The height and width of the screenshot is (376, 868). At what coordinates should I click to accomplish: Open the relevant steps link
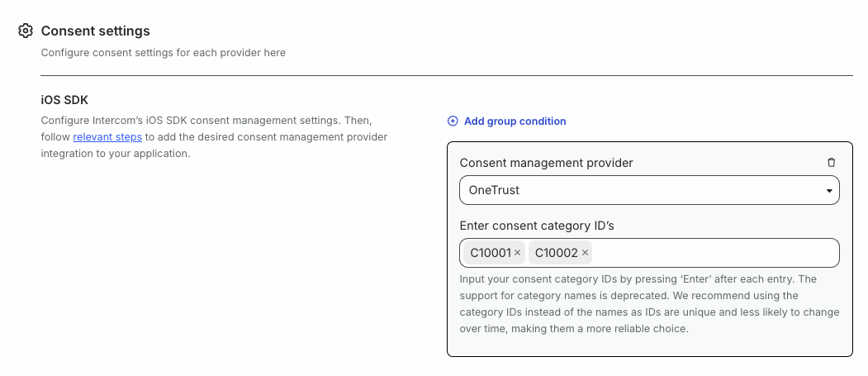(107, 136)
